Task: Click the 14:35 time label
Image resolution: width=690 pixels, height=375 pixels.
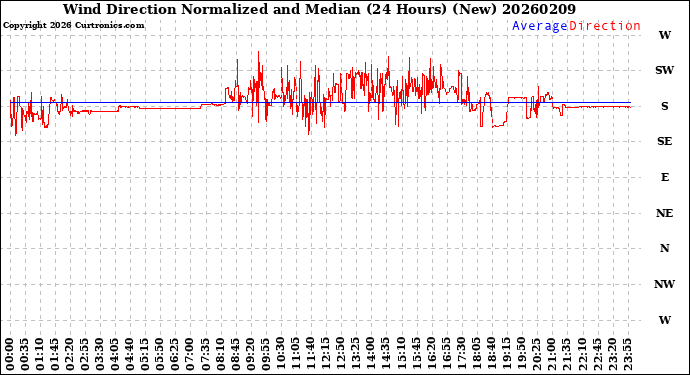Action: (386, 354)
